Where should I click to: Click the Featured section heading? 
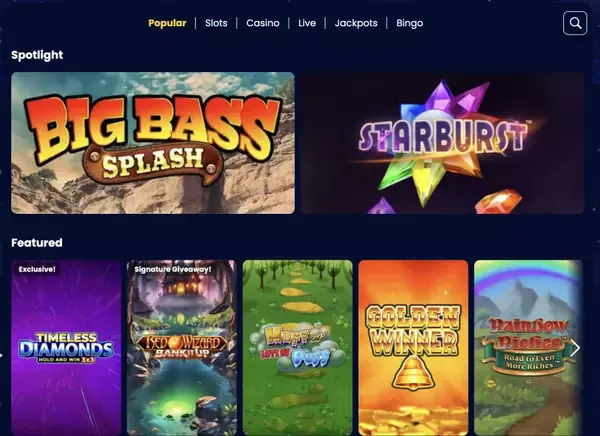point(37,243)
